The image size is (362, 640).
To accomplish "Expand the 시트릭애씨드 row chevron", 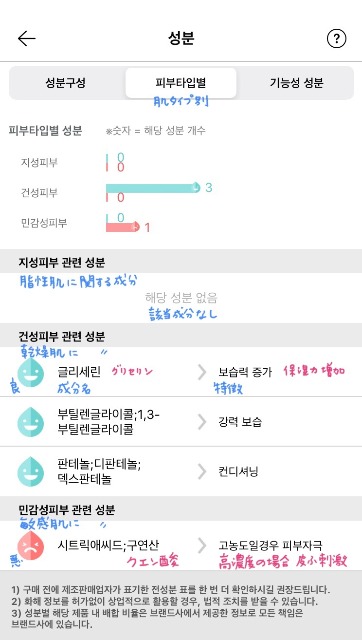I will 202,545.
